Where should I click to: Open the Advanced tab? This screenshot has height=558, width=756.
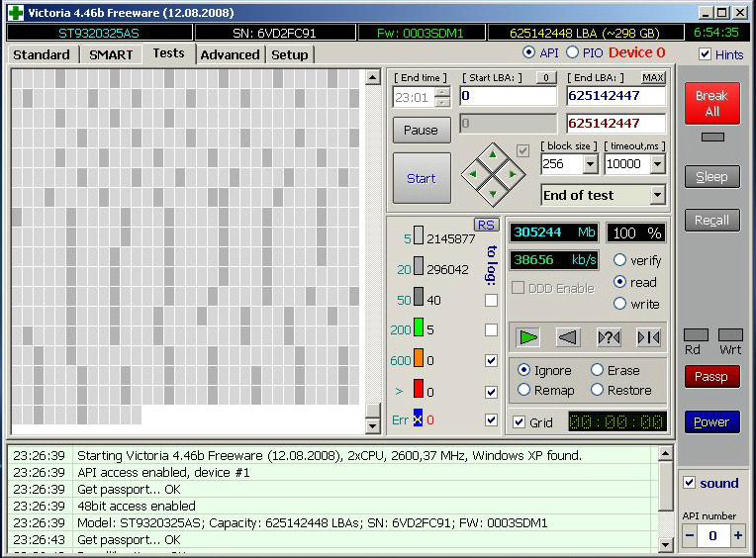[230, 54]
